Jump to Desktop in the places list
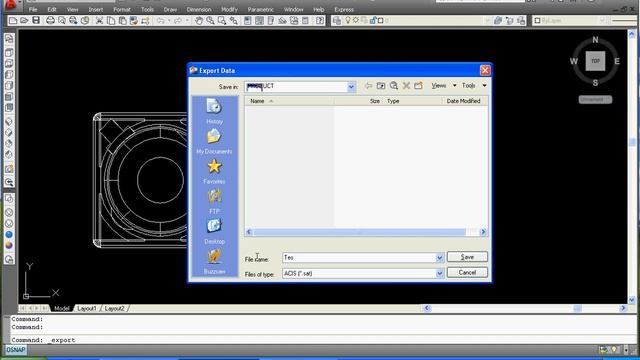 pos(214,231)
